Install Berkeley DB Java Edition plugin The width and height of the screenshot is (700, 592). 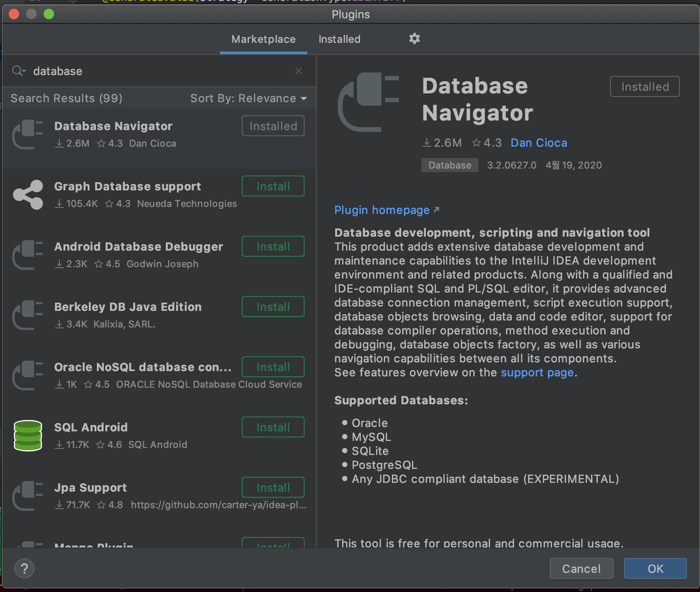(273, 307)
